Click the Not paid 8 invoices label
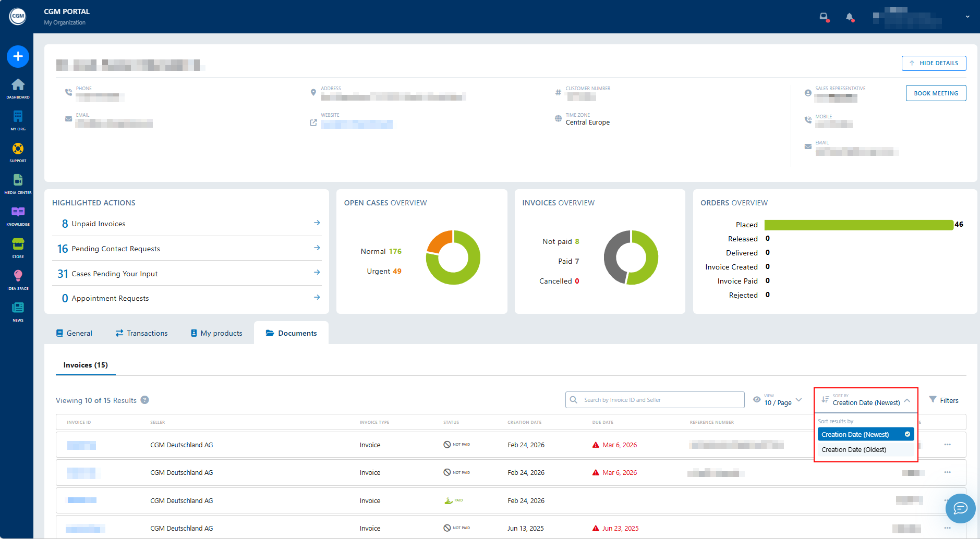Screen dimensions: 980x539 coord(561,241)
